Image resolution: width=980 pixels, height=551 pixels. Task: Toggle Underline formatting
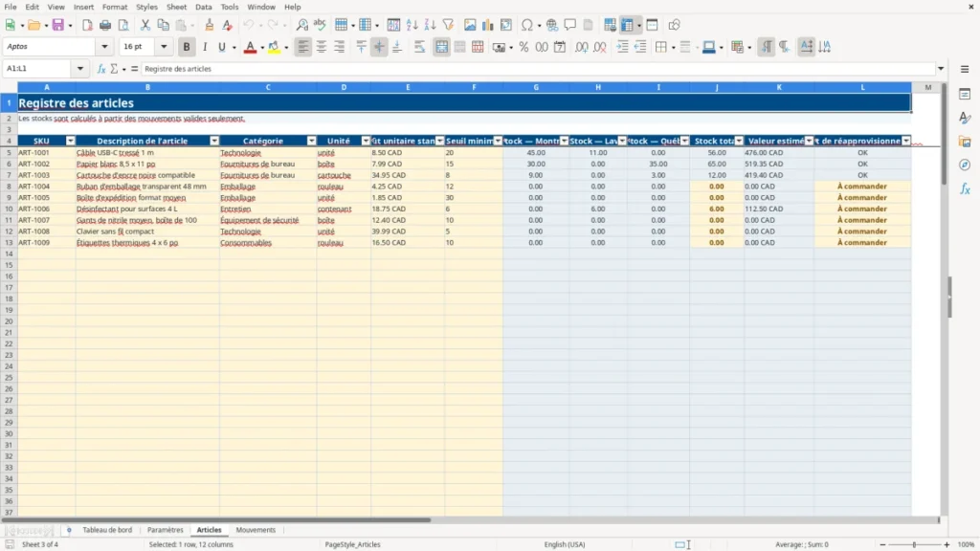[x=221, y=47]
